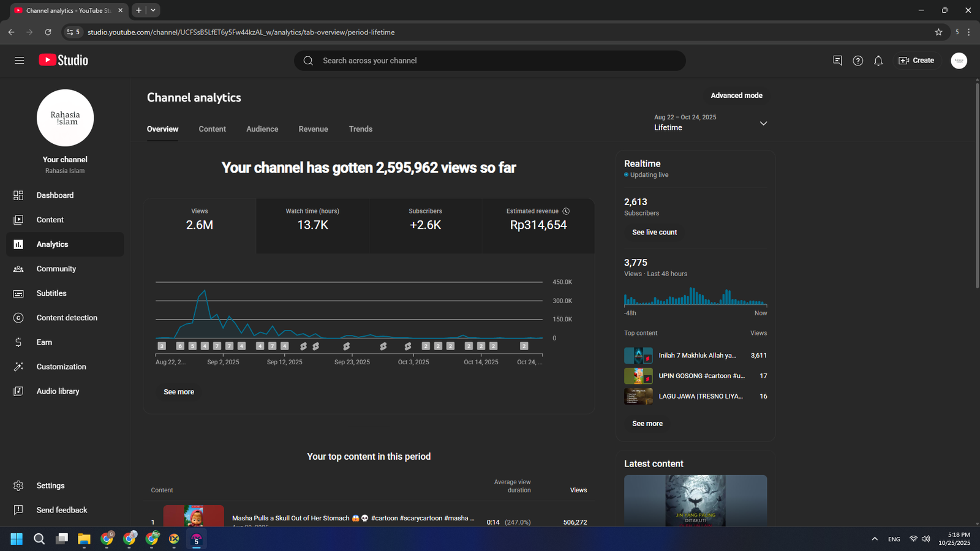Open the account avatar menu
This screenshot has height=551, width=980.
[x=959, y=61]
